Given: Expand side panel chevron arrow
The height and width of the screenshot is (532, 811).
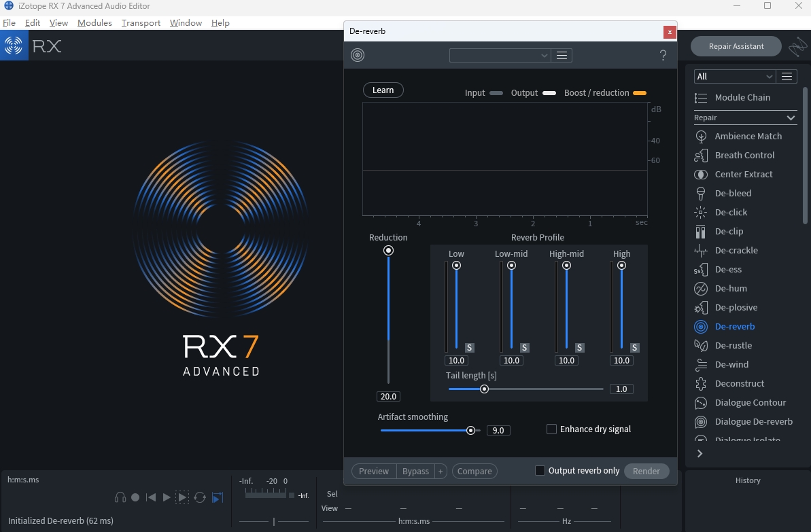Looking at the screenshot, I should [x=700, y=453].
